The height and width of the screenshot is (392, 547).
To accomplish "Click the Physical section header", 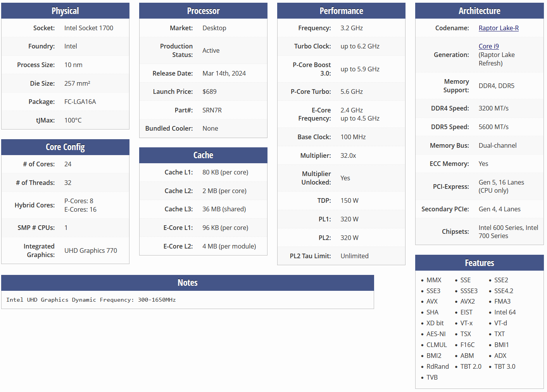I will 65,11.
